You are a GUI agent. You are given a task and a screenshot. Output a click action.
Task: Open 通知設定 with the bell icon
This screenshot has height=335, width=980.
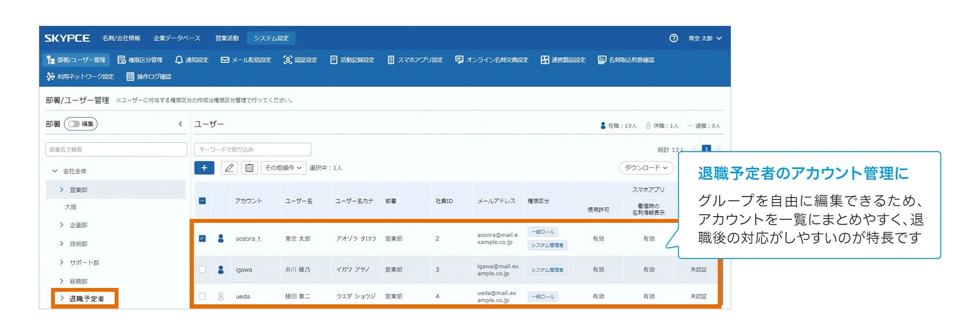click(x=192, y=60)
